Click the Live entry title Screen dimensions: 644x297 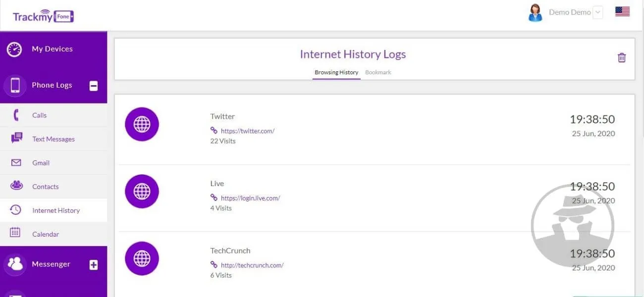[x=217, y=183]
